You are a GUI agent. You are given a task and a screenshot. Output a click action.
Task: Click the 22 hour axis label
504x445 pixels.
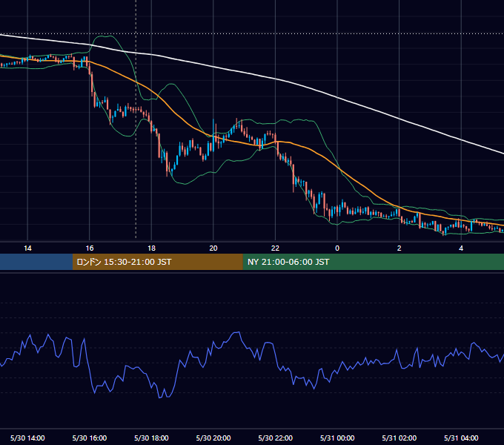[275, 248]
